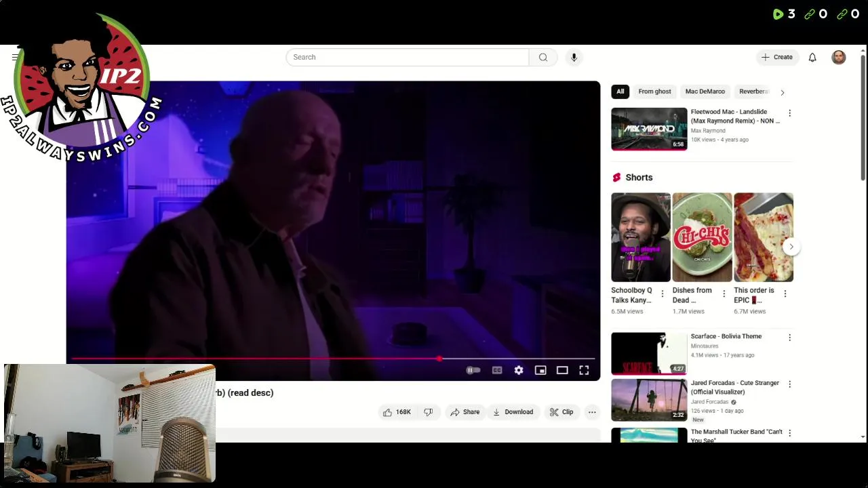Select the Reverberation filter chip
The height and width of the screenshot is (488, 868).
coord(754,91)
